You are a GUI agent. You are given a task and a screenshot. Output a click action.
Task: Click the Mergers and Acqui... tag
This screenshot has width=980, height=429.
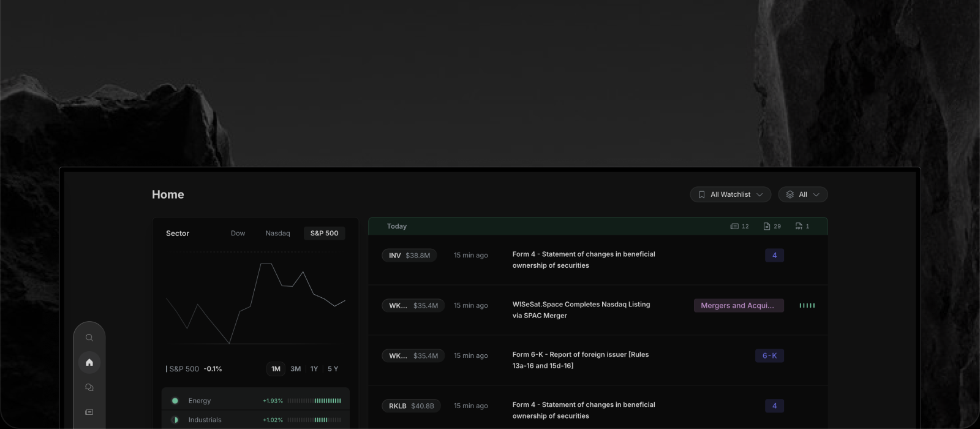pos(739,305)
